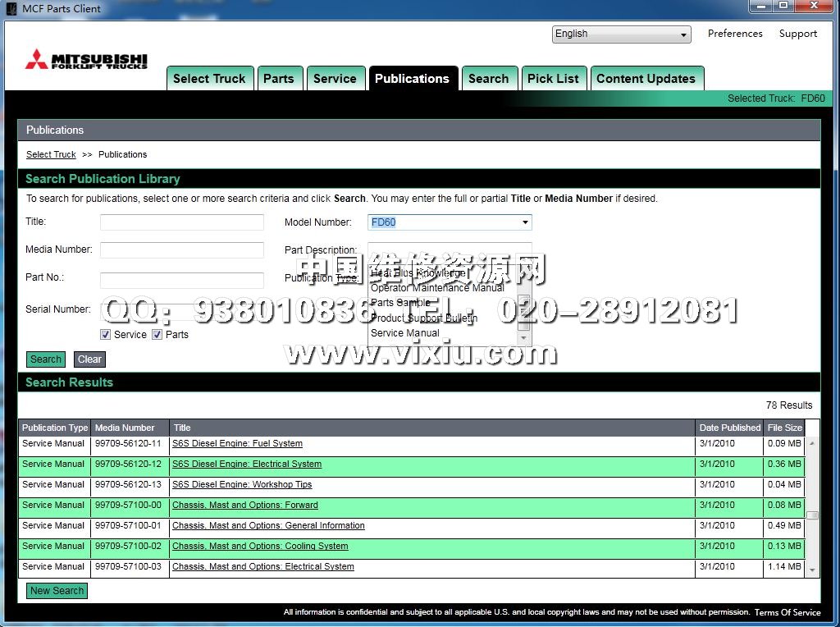Screen dimensions: 840x627
Task: Switch to the Select Truck tab
Action: click(209, 79)
